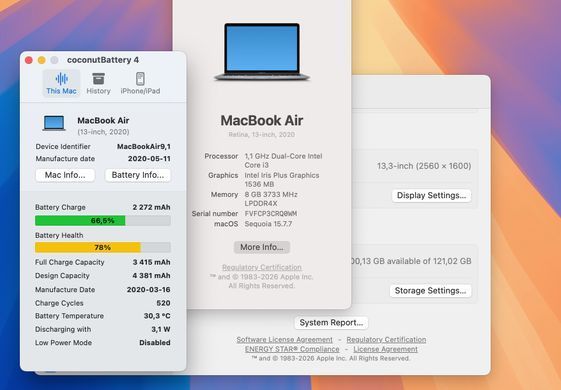Open the History tab in coconutBattery
The height and width of the screenshot is (390, 561).
point(98,83)
